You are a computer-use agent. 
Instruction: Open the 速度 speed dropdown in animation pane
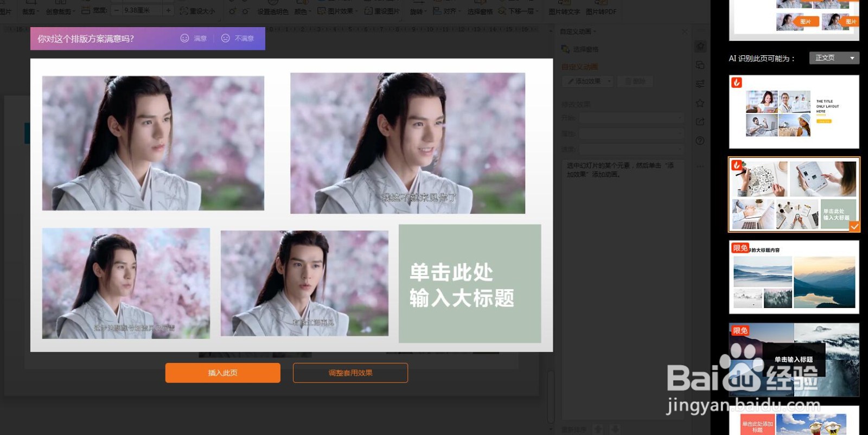point(632,149)
